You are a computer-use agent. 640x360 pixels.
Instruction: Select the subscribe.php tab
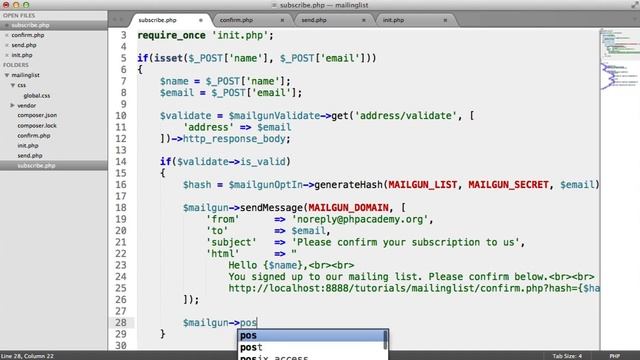click(171, 20)
